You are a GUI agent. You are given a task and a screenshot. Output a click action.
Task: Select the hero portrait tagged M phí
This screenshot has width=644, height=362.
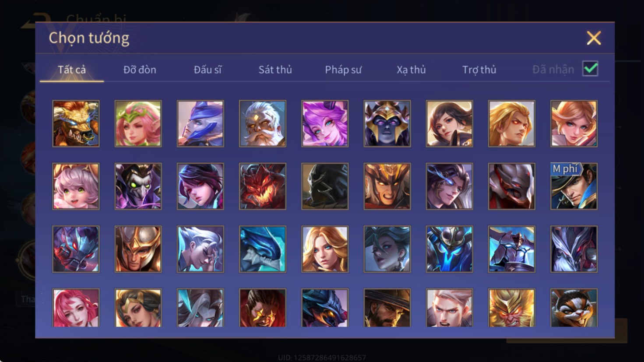574,186
